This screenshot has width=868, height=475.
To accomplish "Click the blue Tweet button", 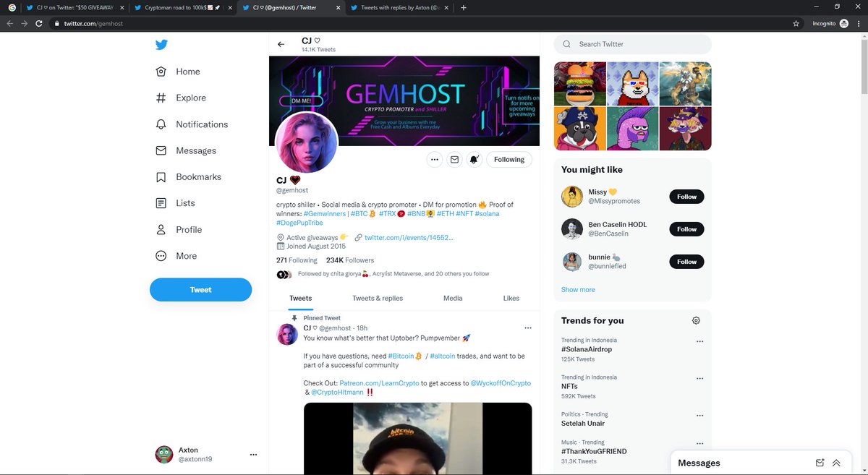I will 200,290.
